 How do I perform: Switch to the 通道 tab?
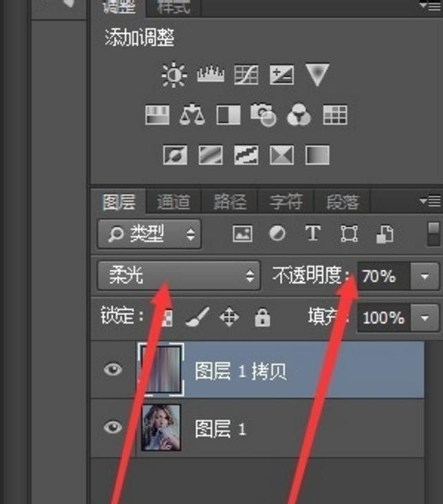(x=173, y=202)
